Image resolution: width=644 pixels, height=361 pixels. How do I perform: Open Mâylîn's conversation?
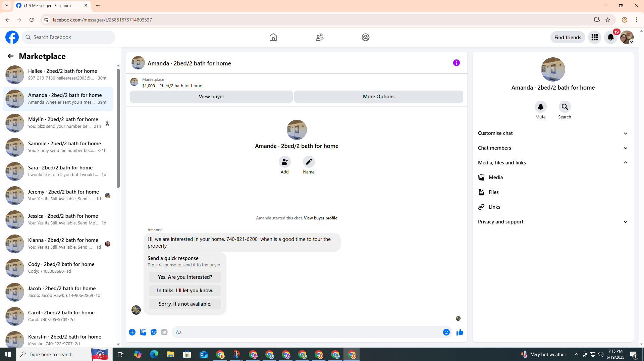pyautogui.click(x=58, y=123)
